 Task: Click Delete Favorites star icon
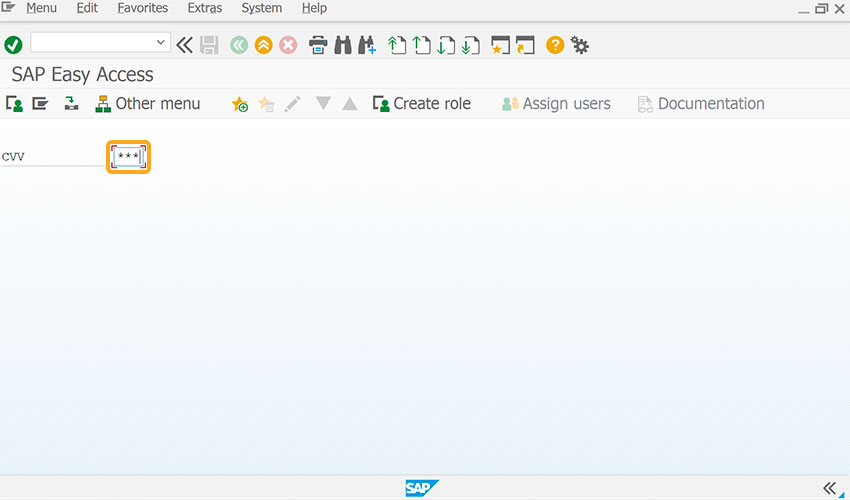[x=266, y=104]
